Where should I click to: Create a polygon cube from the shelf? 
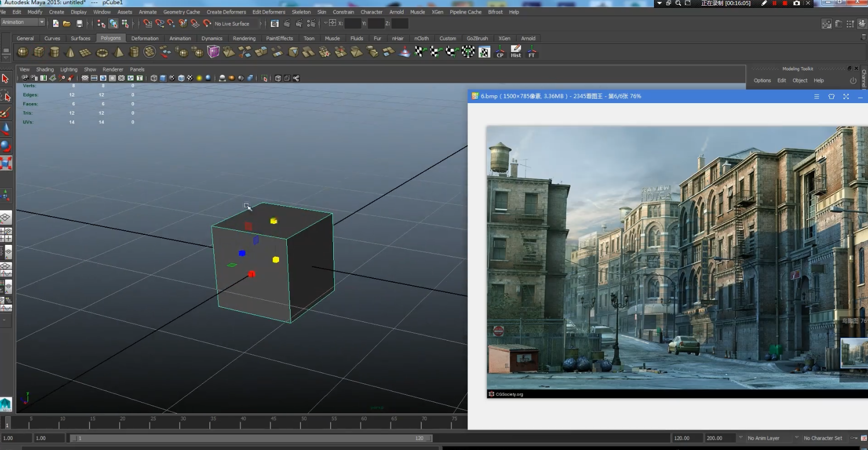(x=39, y=52)
